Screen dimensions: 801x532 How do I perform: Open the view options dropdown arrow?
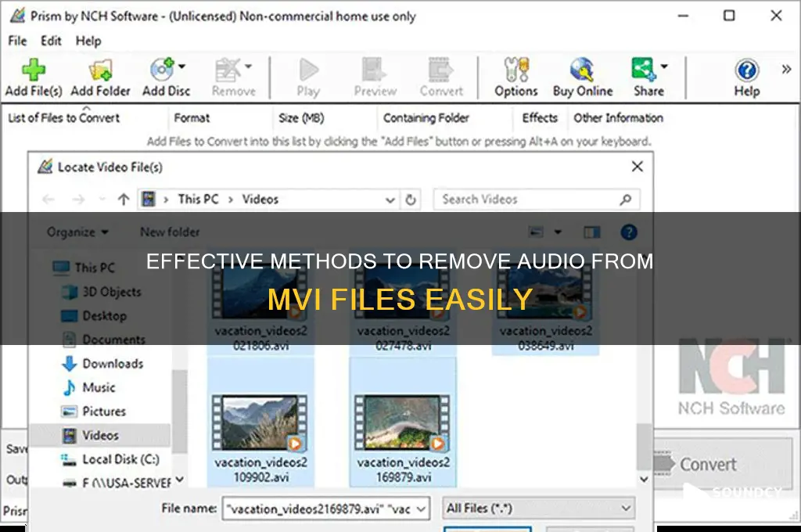[558, 232]
